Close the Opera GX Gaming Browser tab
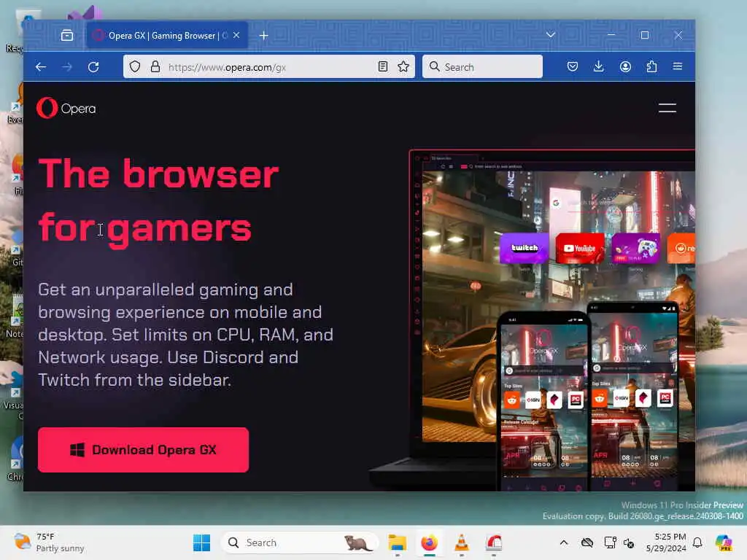The height and width of the screenshot is (560, 747). [236, 35]
